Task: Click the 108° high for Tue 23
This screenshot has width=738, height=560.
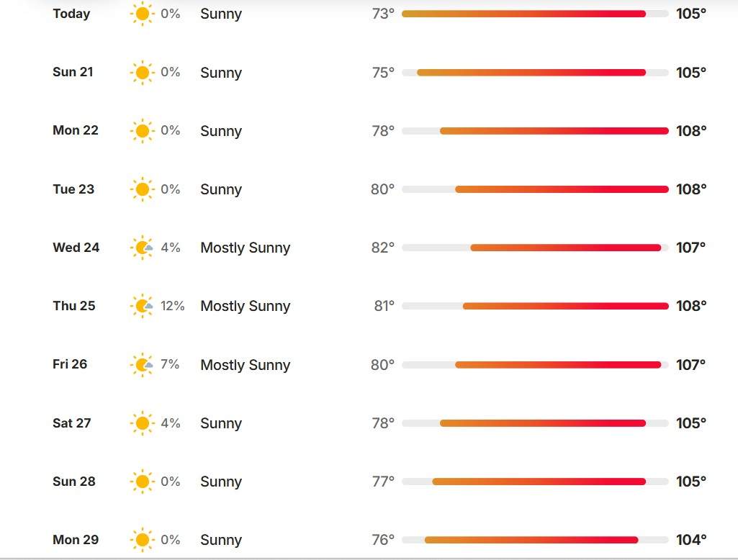Action: click(691, 189)
